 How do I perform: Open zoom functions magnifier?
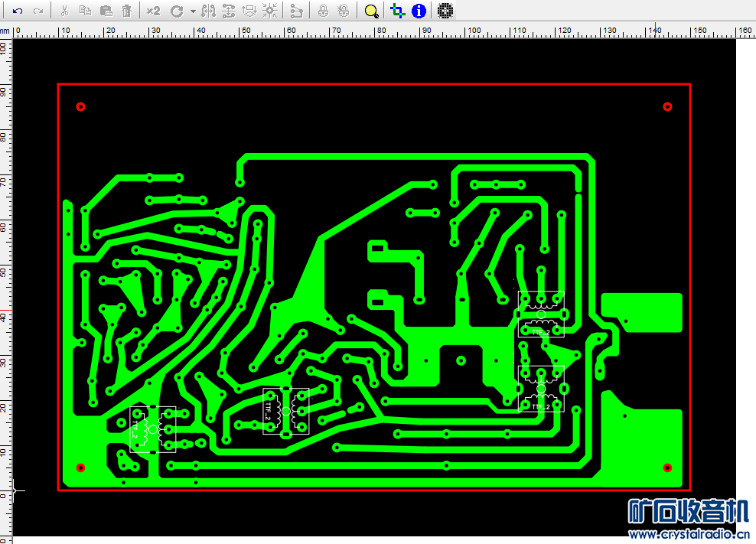371,11
